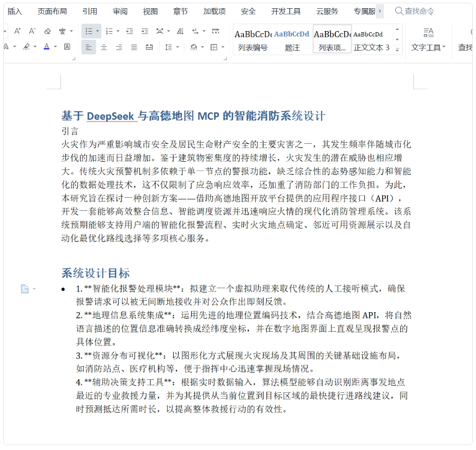Screen dimensions: 476x450
Task: Apply the 题注 style
Action: 292,39
